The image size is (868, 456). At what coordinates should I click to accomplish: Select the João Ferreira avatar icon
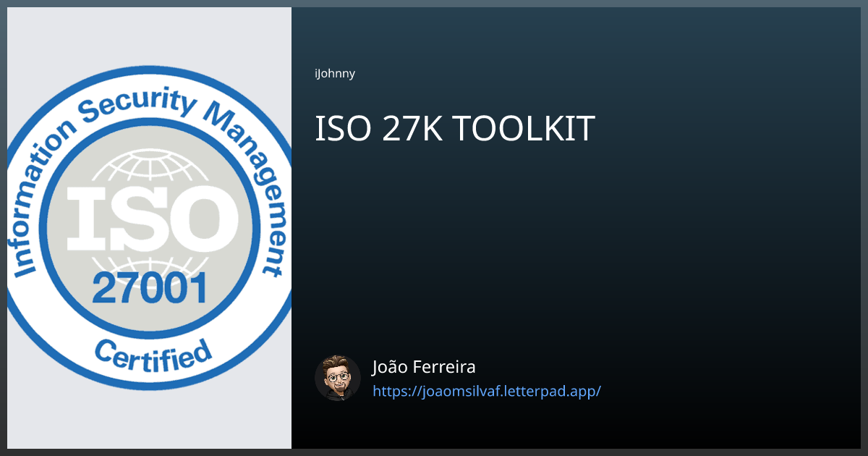point(338,377)
